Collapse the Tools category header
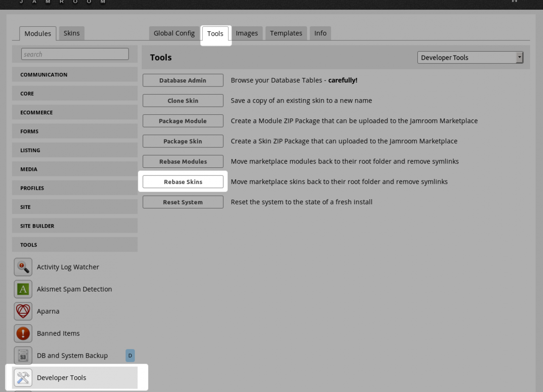The width and height of the screenshot is (543, 392). 75,245
